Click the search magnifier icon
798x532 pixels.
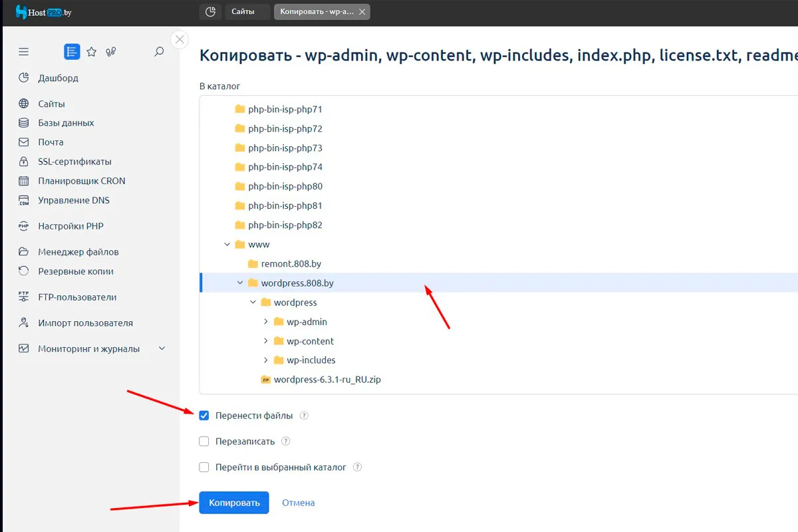(159, 52)
